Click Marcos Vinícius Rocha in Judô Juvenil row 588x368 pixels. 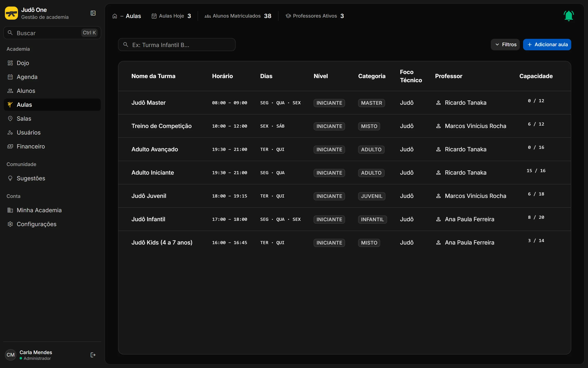coord(476,196)
